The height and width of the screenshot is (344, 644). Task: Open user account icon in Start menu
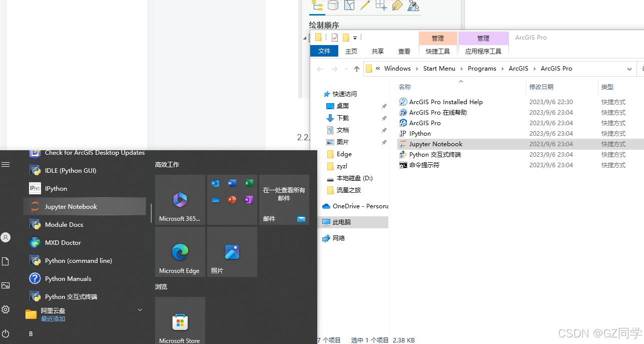point(6,237)
